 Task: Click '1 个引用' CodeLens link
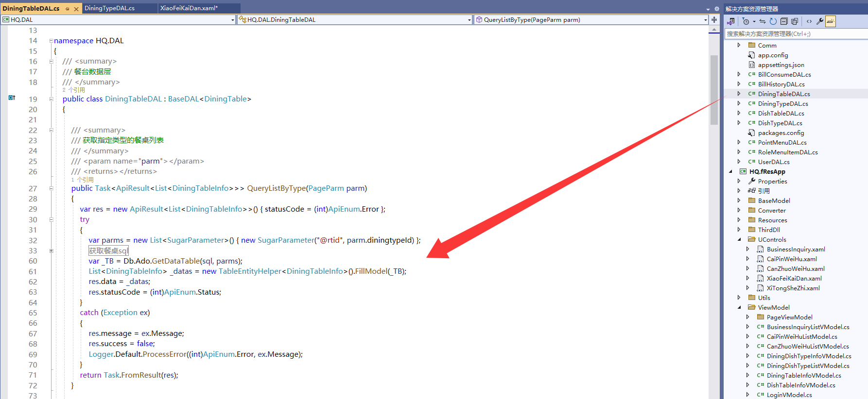[82, 180]
